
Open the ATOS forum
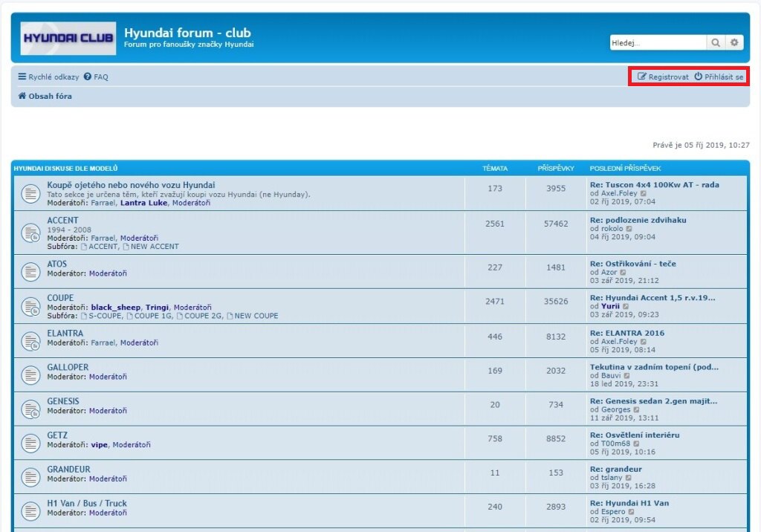(x=56, y=264)
